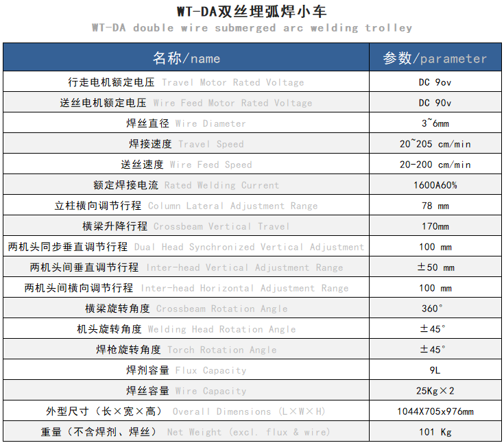504x443 pixels.
Task: Click the value '78 mm'
Action: (x=435, y=206)
